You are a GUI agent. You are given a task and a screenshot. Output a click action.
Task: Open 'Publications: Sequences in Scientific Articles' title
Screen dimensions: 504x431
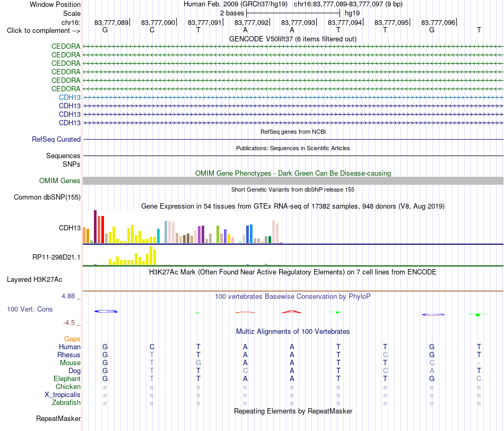293,148
